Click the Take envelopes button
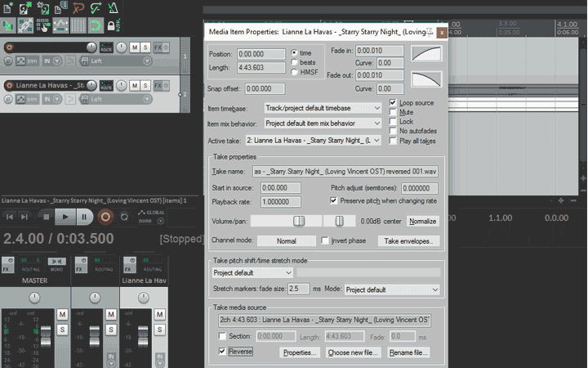The width and height of the screenshot is (588, 368). [411, 241]
